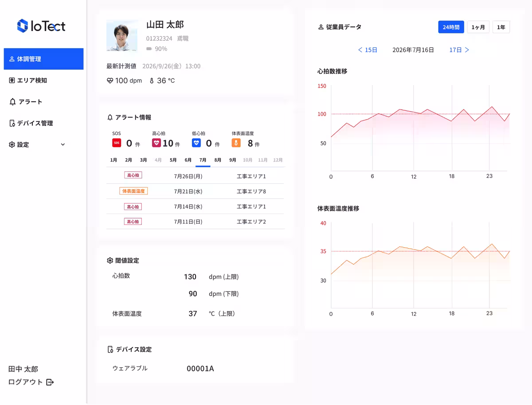Click the IoTect logo

(41, 26)
